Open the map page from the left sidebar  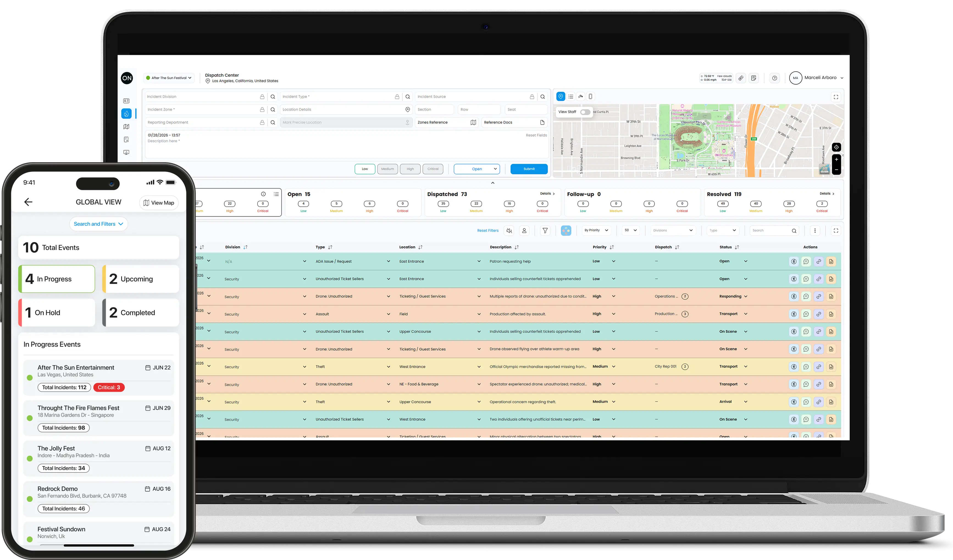[x=126, y=127]
